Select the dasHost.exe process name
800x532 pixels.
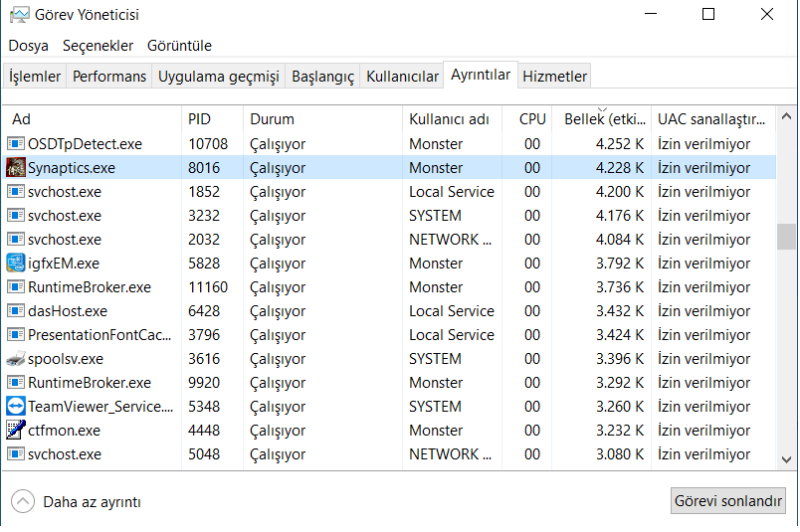68,311
